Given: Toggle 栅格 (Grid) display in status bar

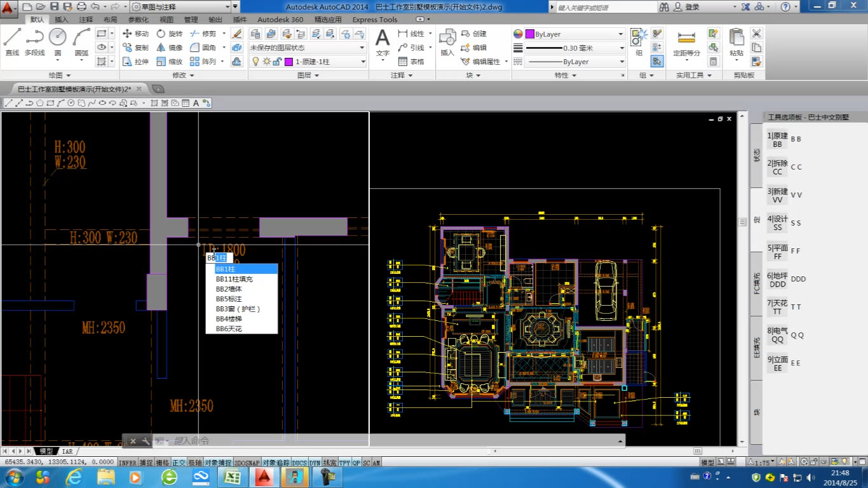Looking at the screenshot, I should point(163,463).
